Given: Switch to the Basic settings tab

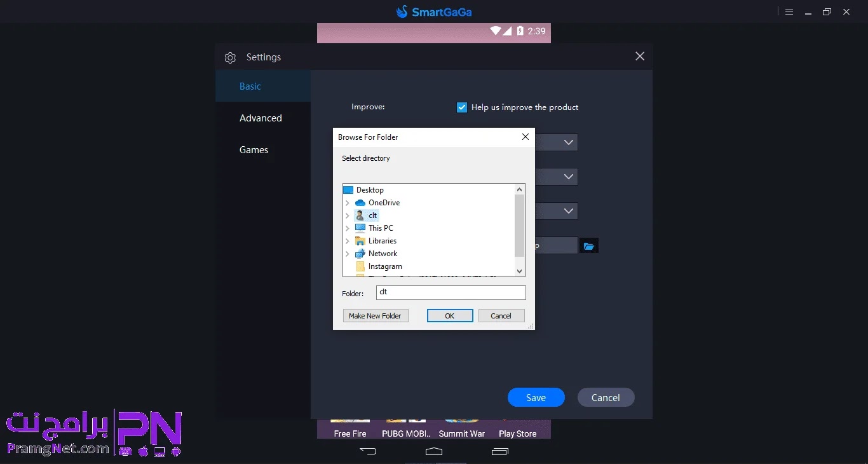Looking at the screenshot, I should [x=263, y=86].
